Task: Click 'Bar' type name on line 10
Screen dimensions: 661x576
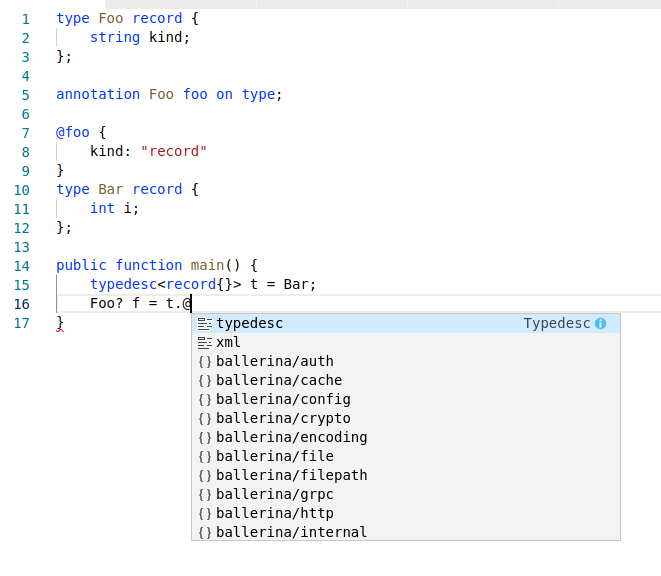Action: pyautogui.click(x=111, y=189)
